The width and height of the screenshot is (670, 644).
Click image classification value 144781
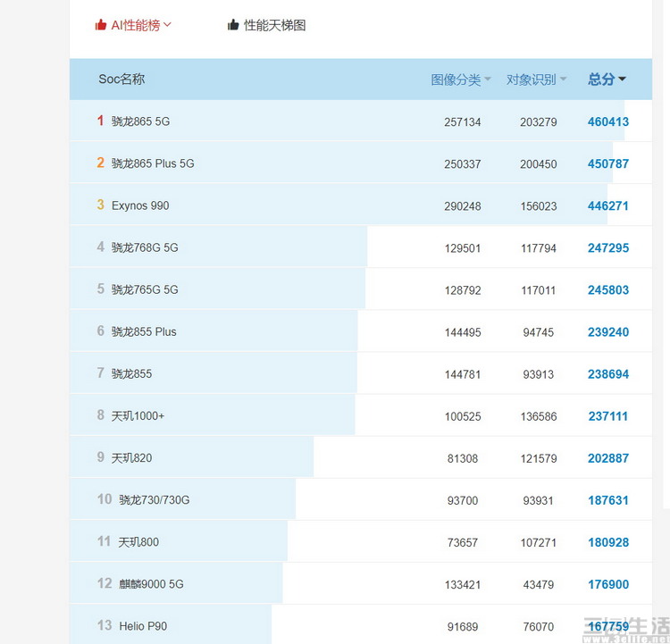[x=463, y=375]
